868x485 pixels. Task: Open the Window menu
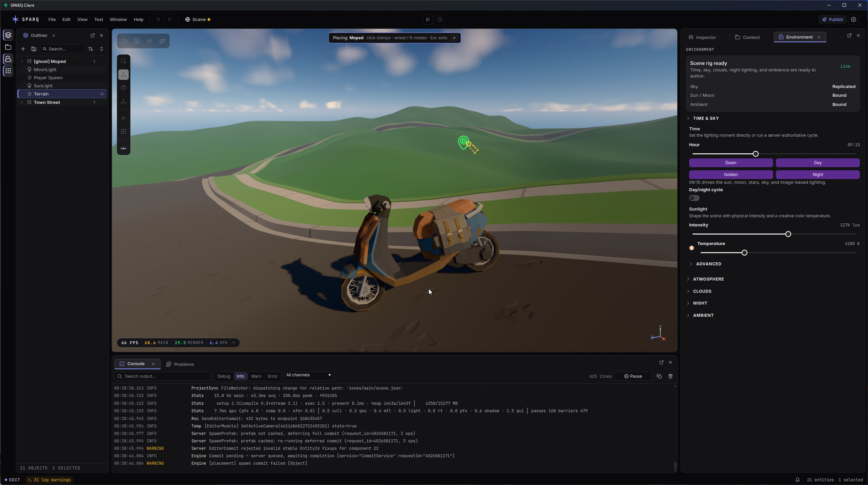[x=118, y=20]
